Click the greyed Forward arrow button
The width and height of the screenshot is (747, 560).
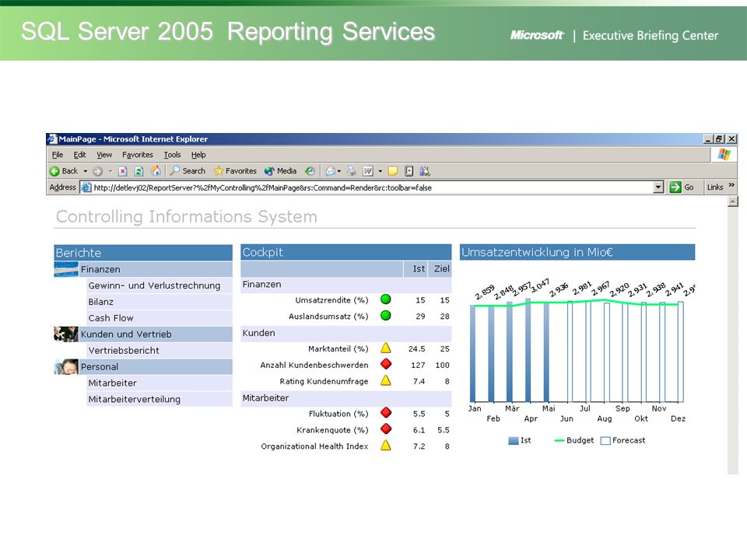click(x=98, y=171)
